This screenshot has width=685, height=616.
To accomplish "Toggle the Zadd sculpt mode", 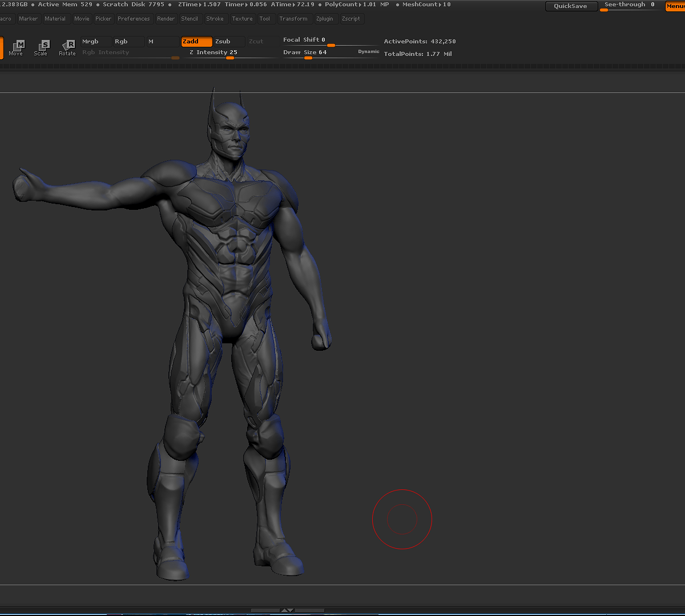I will pyautogui.click(x=196, y=42).
